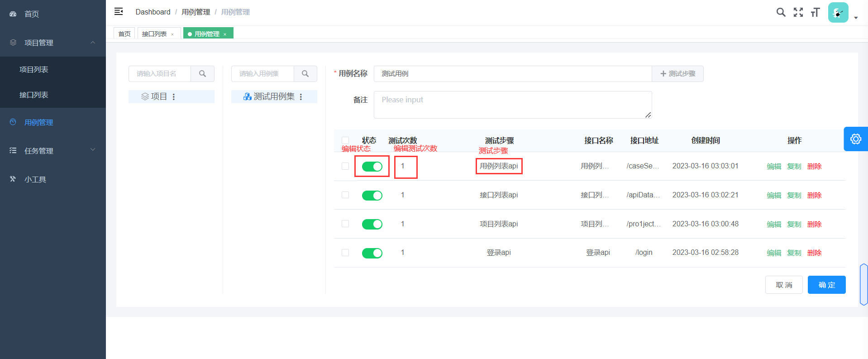
Task: Switch to the 首页 page tab
Action: (124, 34)
